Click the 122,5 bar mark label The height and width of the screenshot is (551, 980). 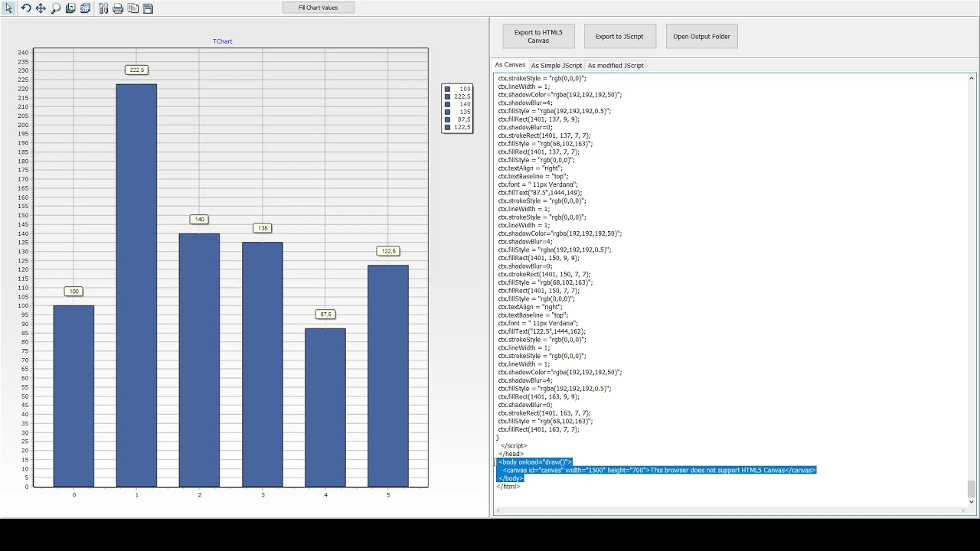pos(388,251)
